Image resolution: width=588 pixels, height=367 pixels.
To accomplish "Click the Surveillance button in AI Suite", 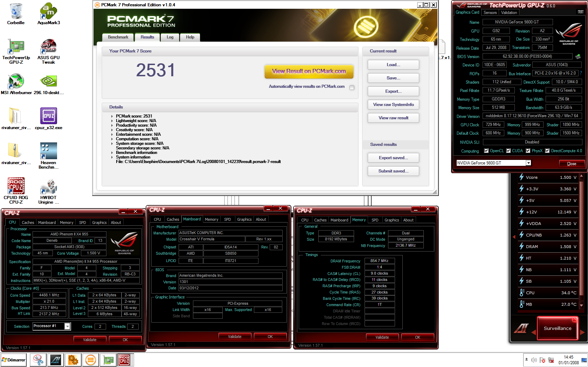I will [558, 328].
